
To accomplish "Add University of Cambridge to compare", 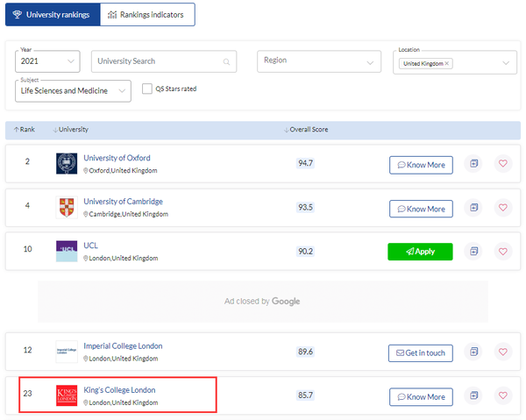I will click(473, 207).
